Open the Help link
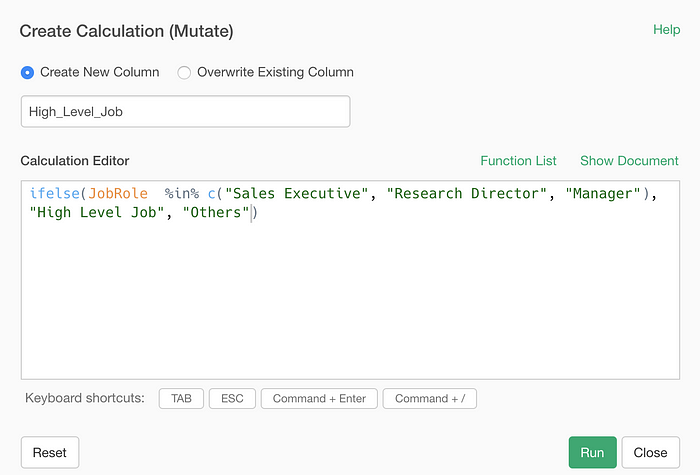This screenshot has width=700, height=475. (x=667, y=29)
